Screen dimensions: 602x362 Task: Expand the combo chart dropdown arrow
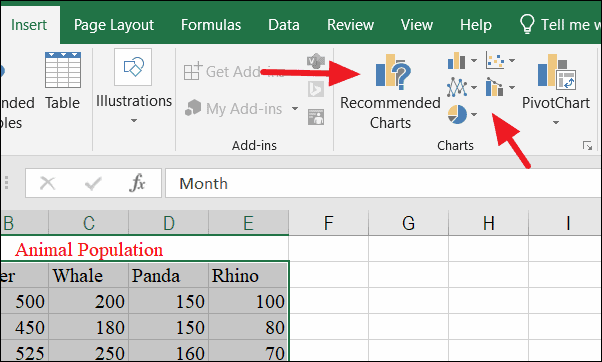512,88
